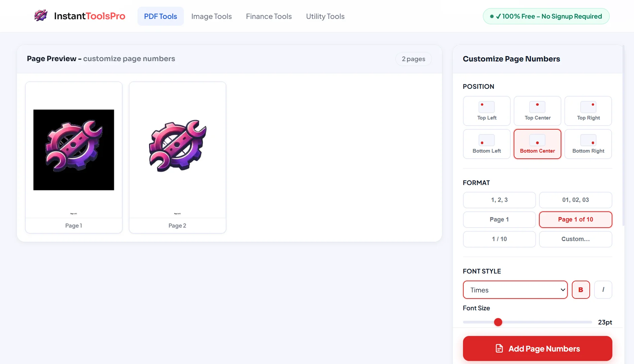The height and width of the screenshot is (364, 634).
Task: Click the document icon on Add Page Numbers
Action: 499,348
